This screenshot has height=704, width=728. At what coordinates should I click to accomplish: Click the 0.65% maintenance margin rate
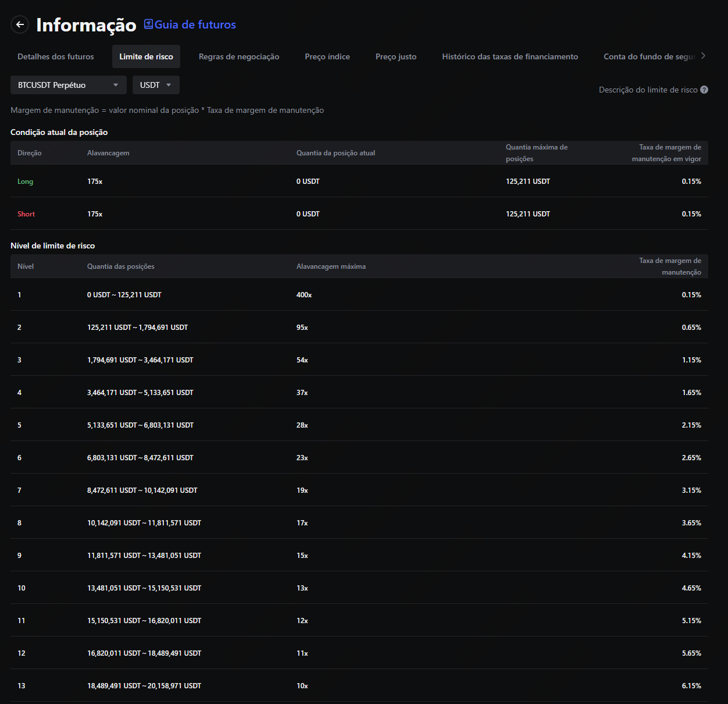click(691, 328)
